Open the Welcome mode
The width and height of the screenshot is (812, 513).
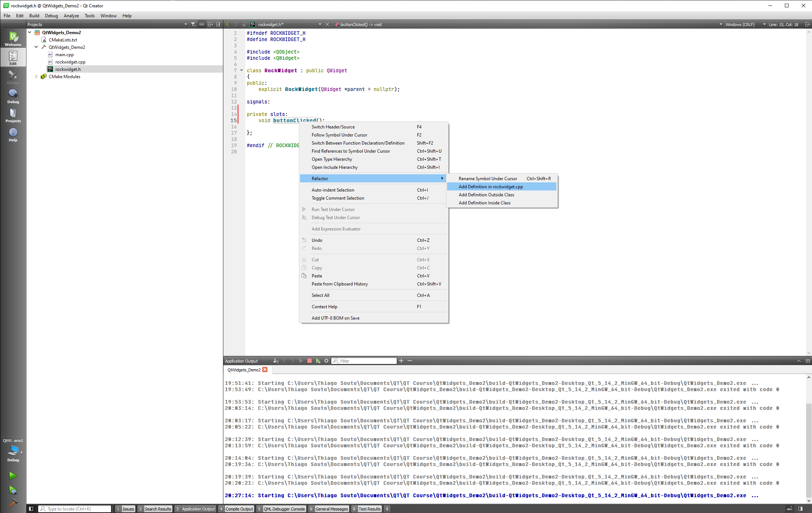pos(13,38)
